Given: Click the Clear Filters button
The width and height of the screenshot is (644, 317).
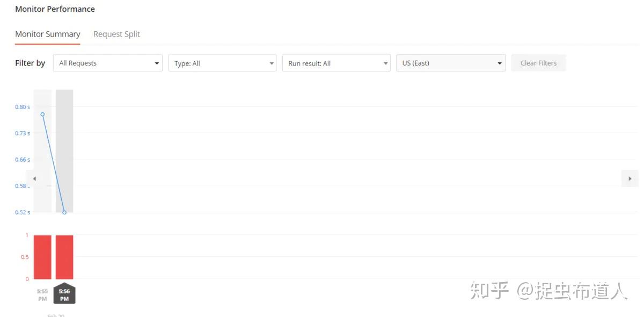Looking at the screenshot, I should [x=538, y=63].
